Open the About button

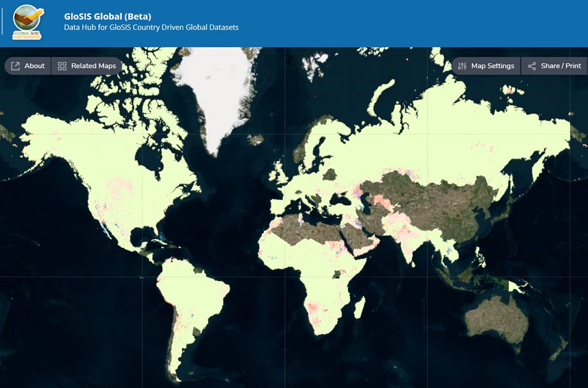pyautogui.click(x=28, y=66)
